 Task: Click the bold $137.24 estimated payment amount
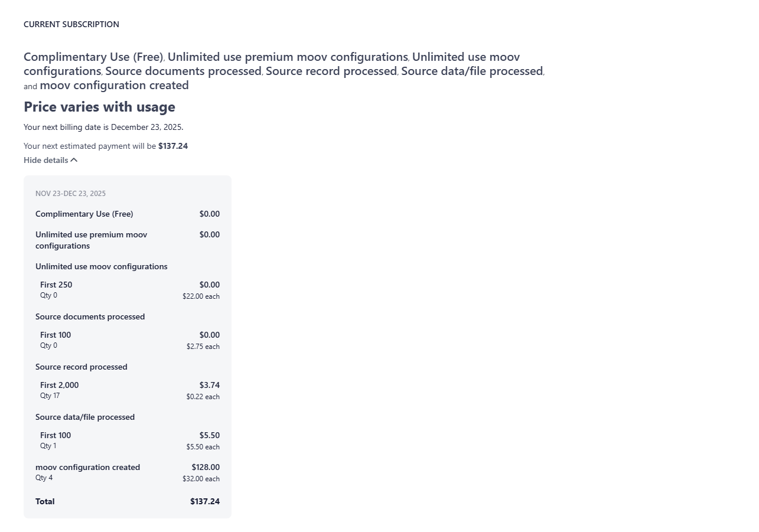tap(173, 146)
